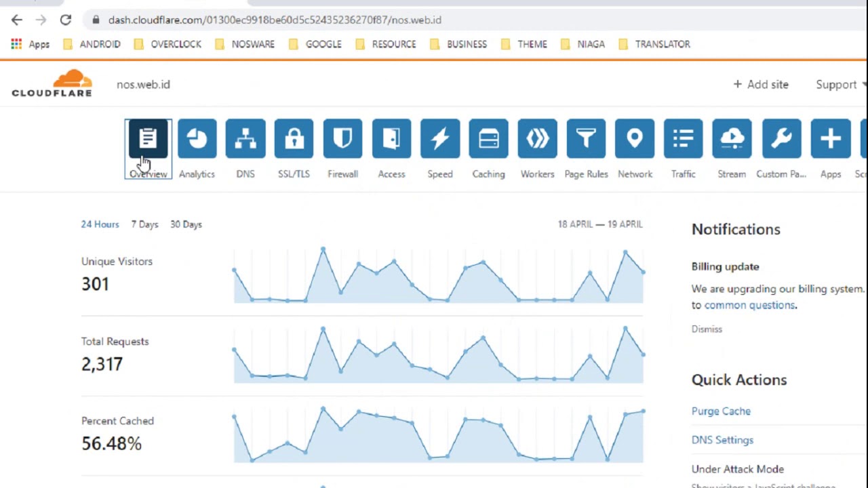This screenshot has height=488, width=868.
Task: Select the Page Rules funnel icon
Action: coord(586,139)
